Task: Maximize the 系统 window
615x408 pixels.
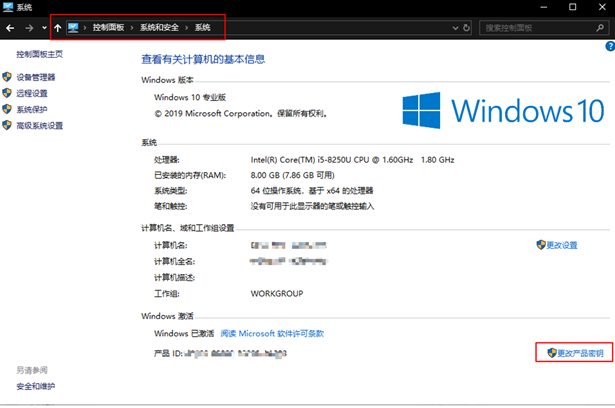Action: (x=573, y=7)
